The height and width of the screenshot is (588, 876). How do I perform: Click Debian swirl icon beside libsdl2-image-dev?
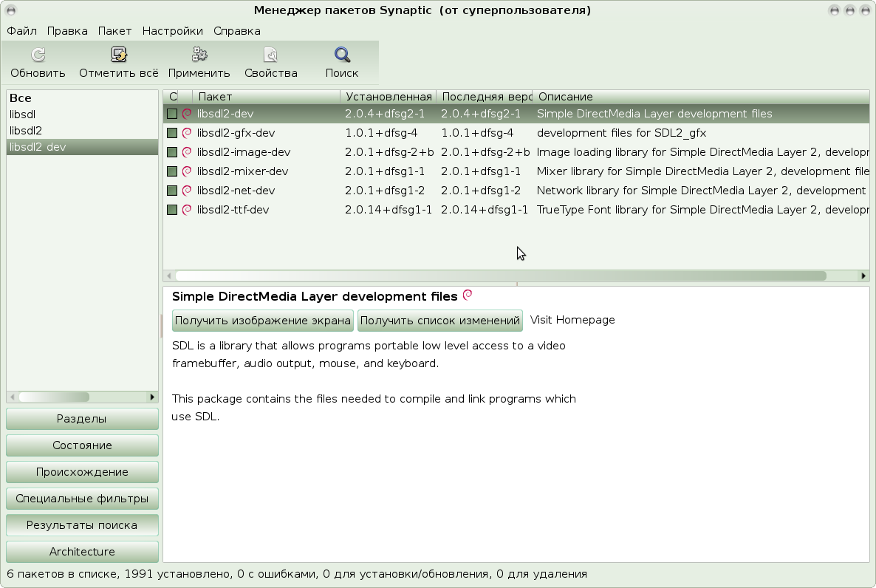click(187, 152)
